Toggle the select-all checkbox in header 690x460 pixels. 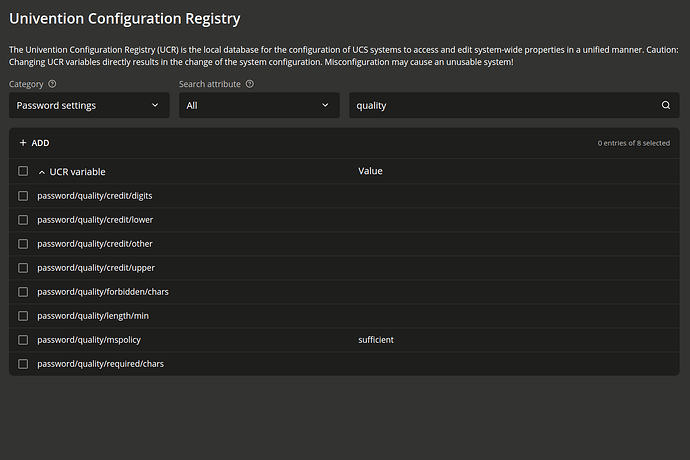tap(23, 171)
